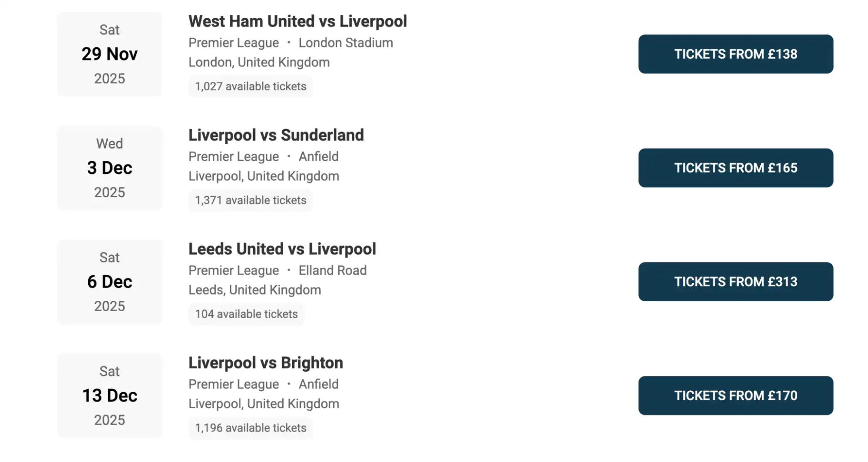868x462 pixels.
Task: Click TICKETS FROM £138 for West Ham match
Action: (x=736, y=54)
